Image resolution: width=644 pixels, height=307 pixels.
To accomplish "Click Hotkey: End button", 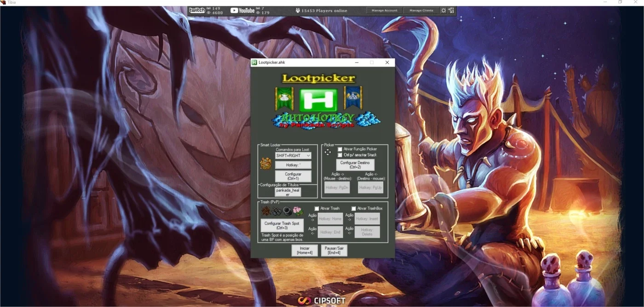I will coord(330,232).
